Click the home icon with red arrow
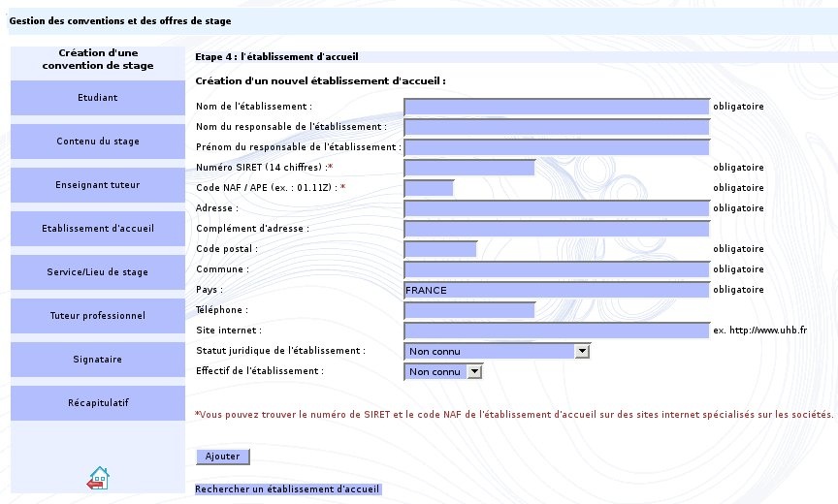Screen dimensions: 838x504 pos(98,477)
